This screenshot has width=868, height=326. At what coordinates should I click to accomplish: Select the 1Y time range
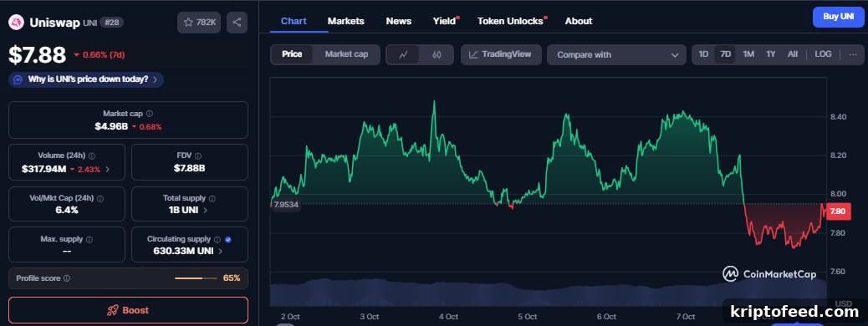point(770,54)
